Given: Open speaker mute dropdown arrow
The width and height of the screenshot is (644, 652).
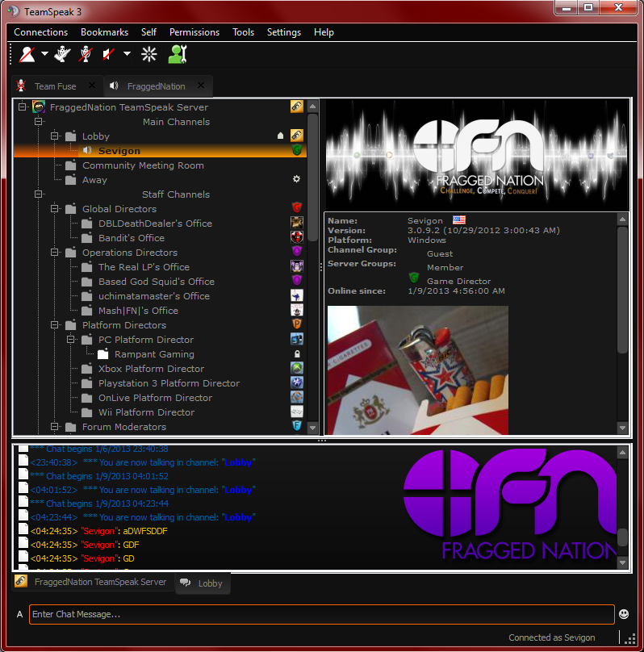Looking at the screenshot, I should pos(127,53).
